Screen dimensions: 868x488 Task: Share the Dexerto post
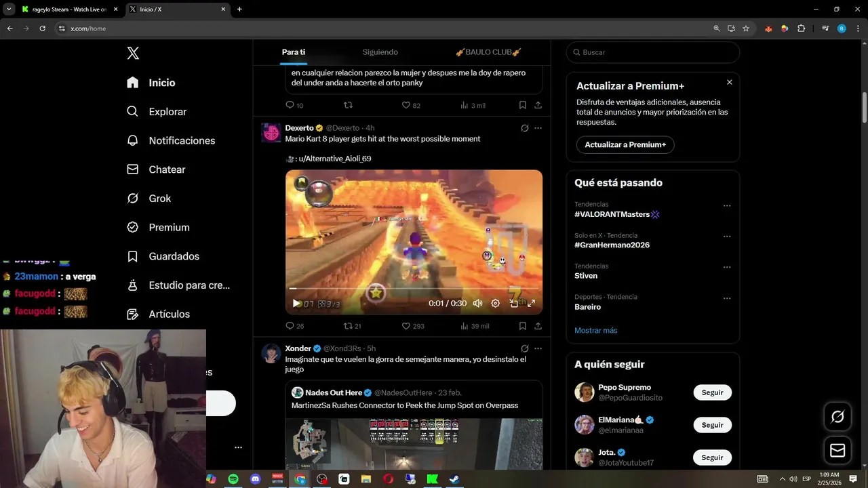coord(538,326)
